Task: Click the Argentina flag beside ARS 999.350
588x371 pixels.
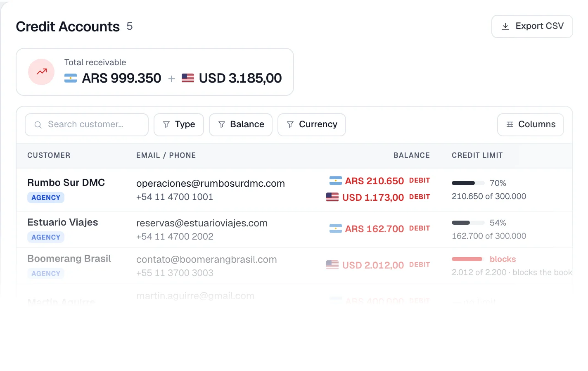Action: [x=71, y=78]
